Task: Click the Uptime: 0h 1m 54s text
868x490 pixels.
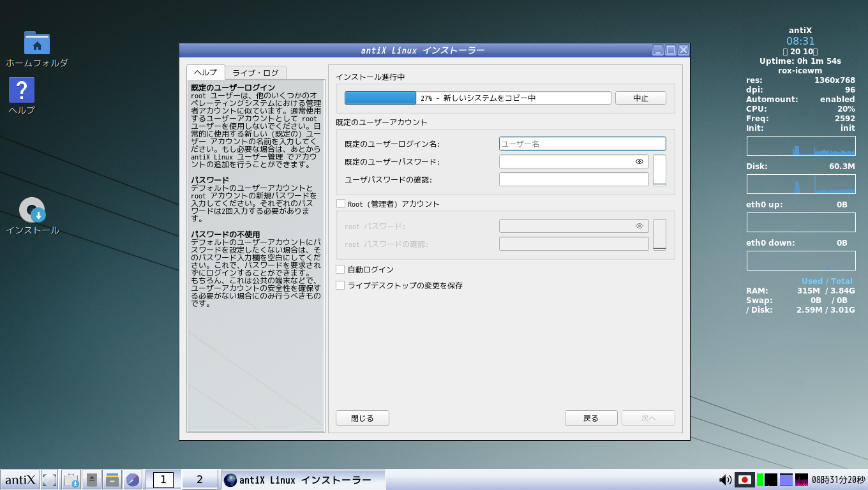Action: coord(800,61)
